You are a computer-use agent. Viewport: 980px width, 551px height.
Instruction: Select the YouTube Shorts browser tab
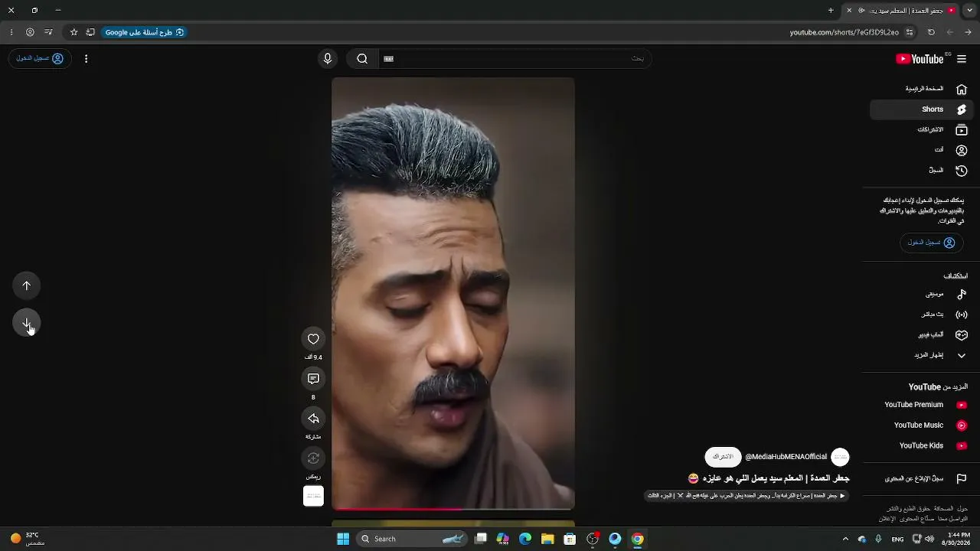pos(900,10)
